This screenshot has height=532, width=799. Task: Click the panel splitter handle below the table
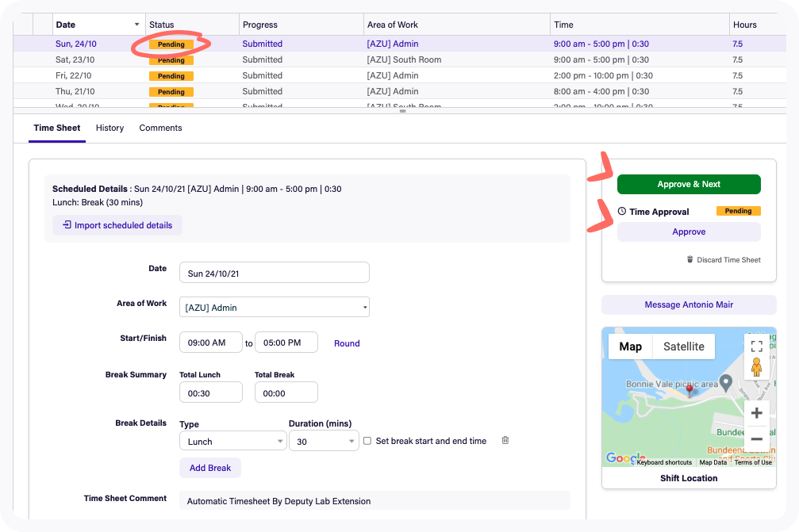tap(402, 110)
